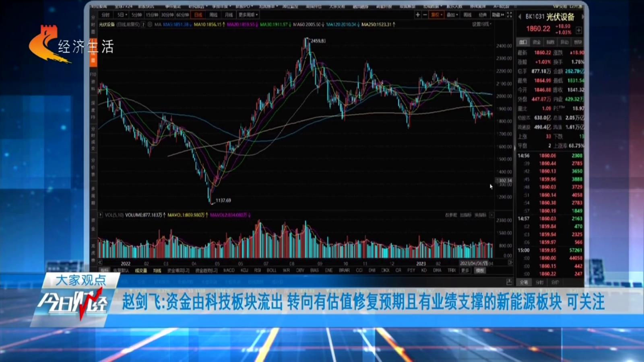Switch to 周线 weekly chart tab
Screen dimensions: 644x362
213,15
